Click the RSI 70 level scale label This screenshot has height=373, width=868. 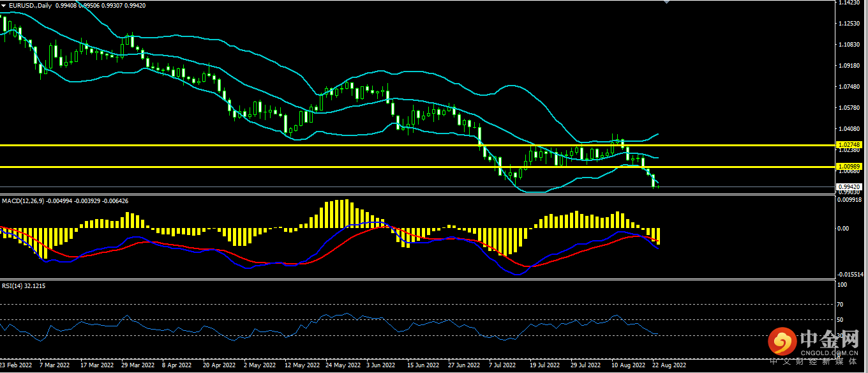click(841, 305)
